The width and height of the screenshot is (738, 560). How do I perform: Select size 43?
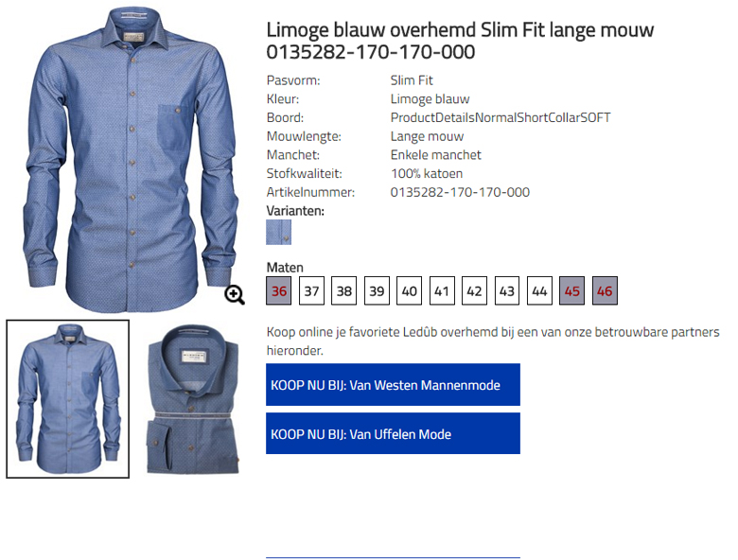pyautogui.click(x=507, y=290)
